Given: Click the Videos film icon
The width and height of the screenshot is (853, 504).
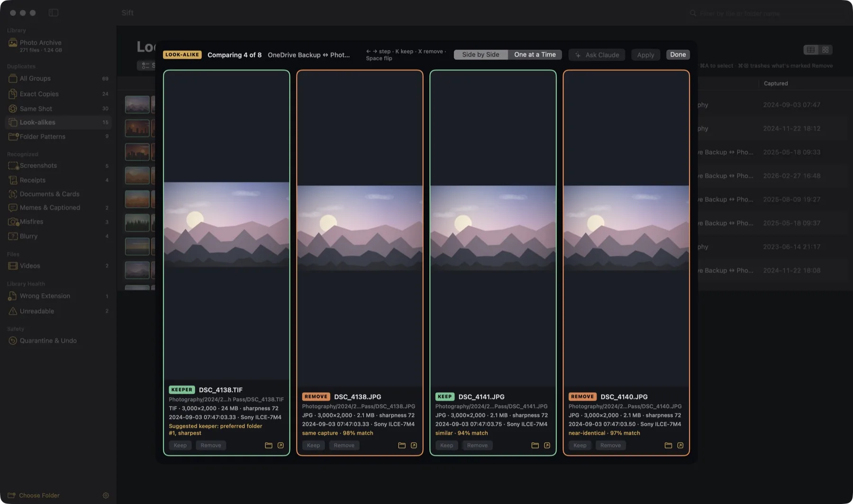Looking at the screenshot, I should 13,266.
